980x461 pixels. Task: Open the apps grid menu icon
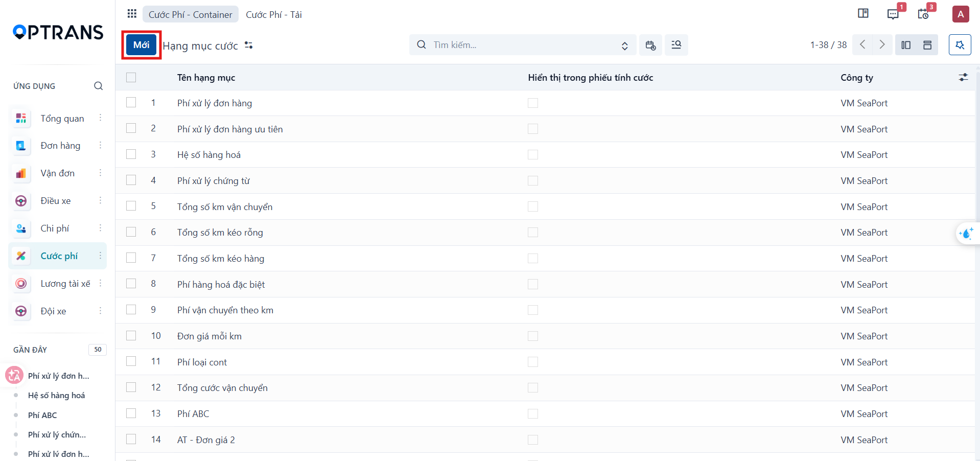[x=132, y=14]
